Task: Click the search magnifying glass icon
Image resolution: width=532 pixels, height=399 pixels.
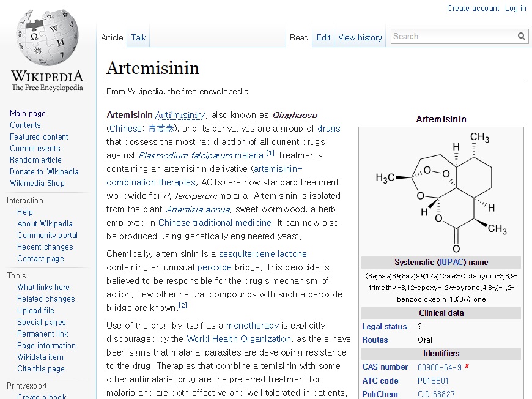Action: point(522,36)
